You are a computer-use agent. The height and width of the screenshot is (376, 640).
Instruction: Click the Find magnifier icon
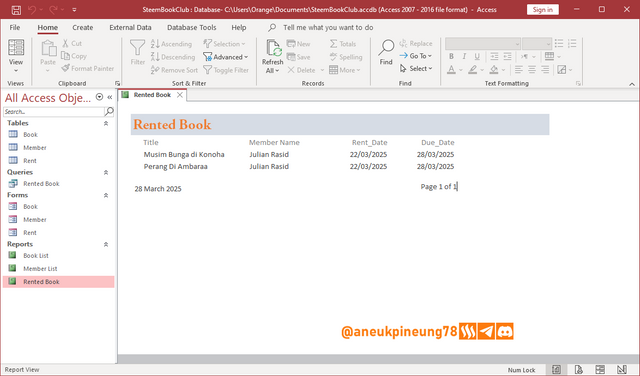tap(386, 48)
